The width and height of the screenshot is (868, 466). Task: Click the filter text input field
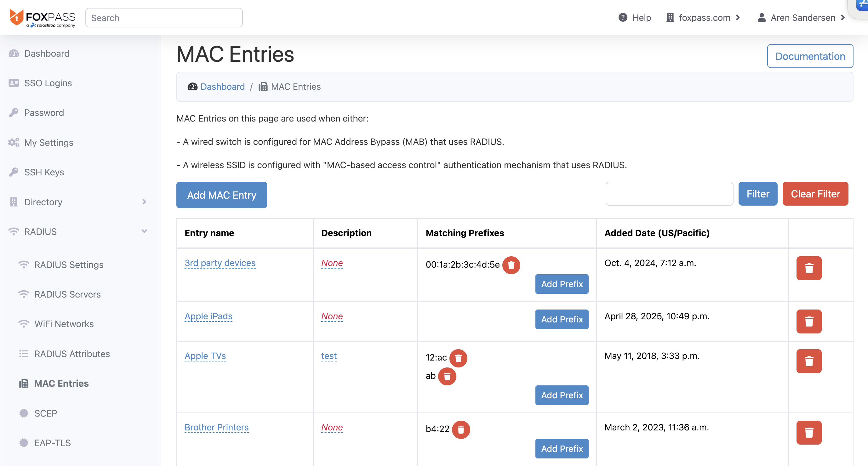click(x=669, y=194)
